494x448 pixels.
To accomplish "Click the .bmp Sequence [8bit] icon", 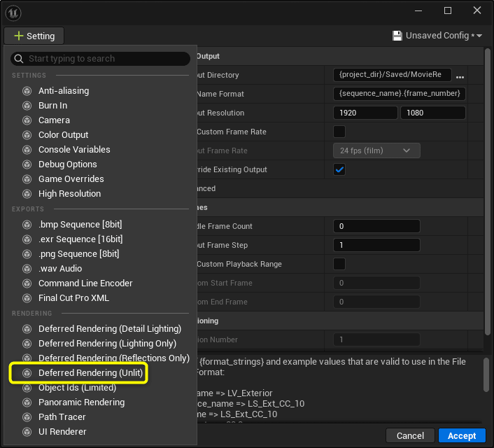I will coord(27,225).
